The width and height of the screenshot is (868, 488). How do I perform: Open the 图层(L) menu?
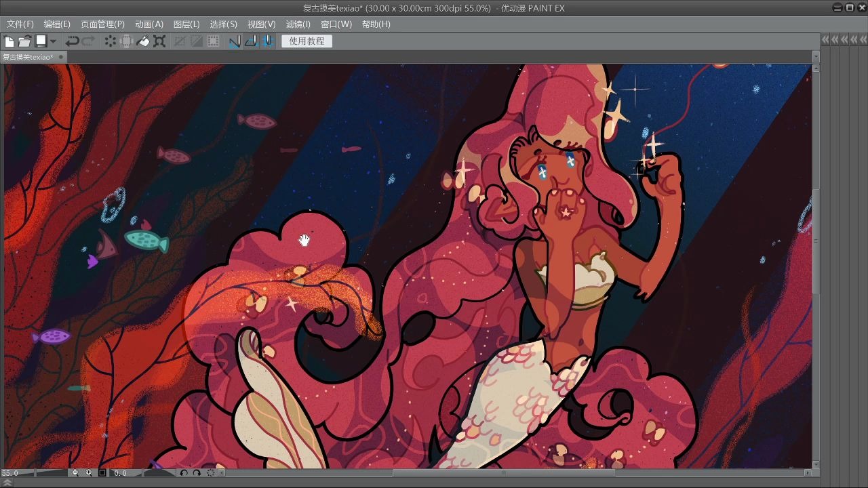click(186, 24)
